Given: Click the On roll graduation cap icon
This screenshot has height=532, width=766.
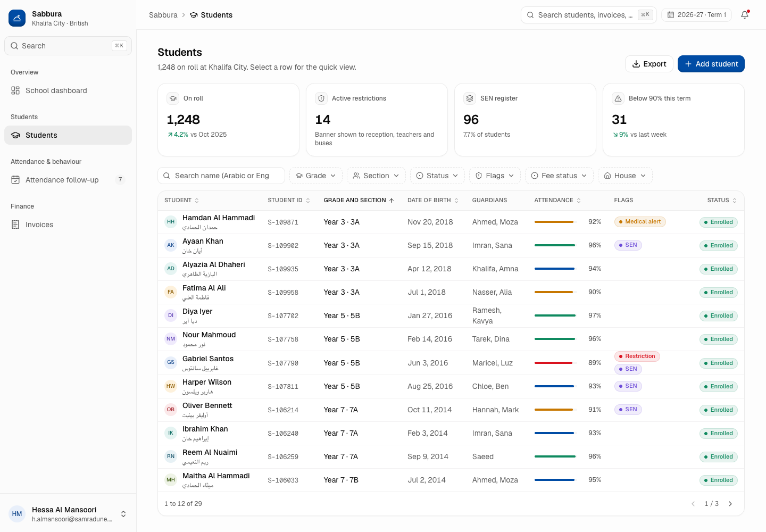Looking at the screenshot, I should (173, 98).
